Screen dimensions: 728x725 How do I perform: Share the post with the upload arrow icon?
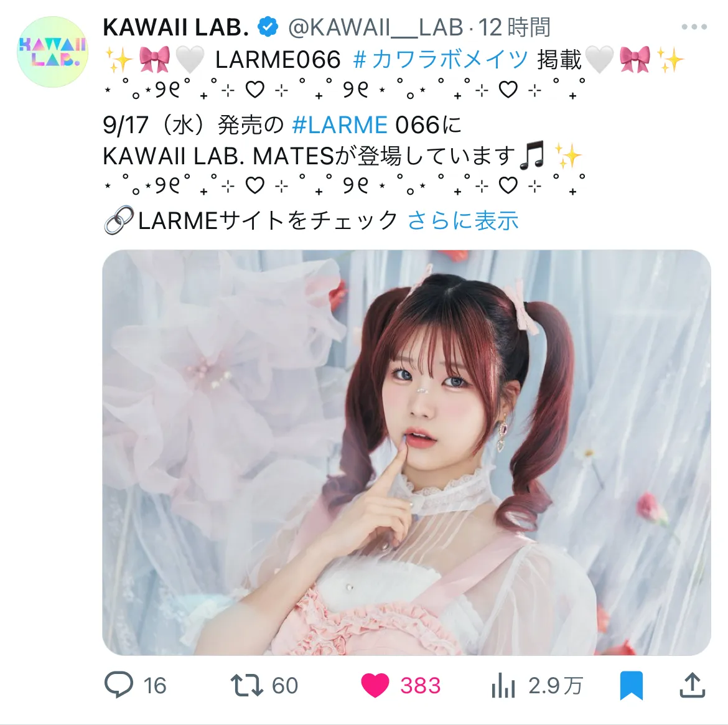pyautogui.click(x=693, y=685)
